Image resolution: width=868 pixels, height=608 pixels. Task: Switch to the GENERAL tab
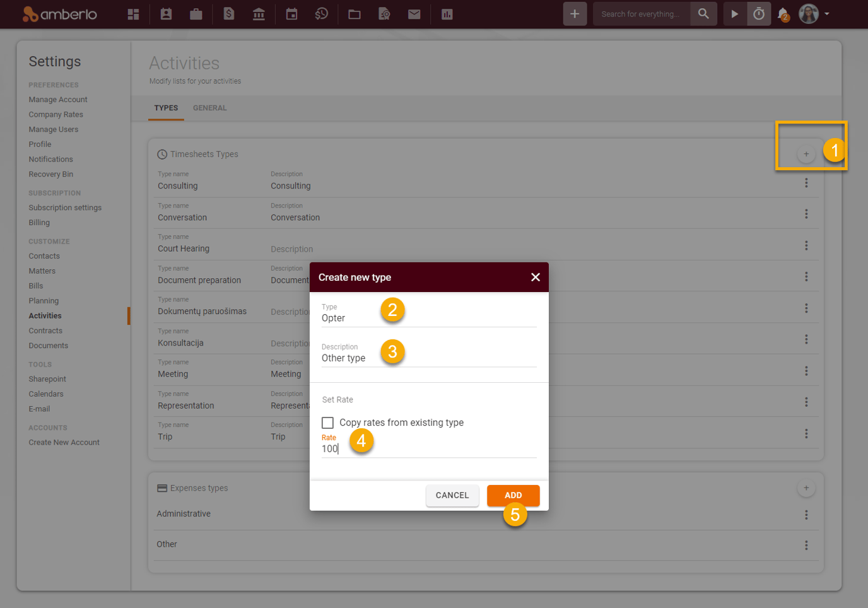pos(209,108)
